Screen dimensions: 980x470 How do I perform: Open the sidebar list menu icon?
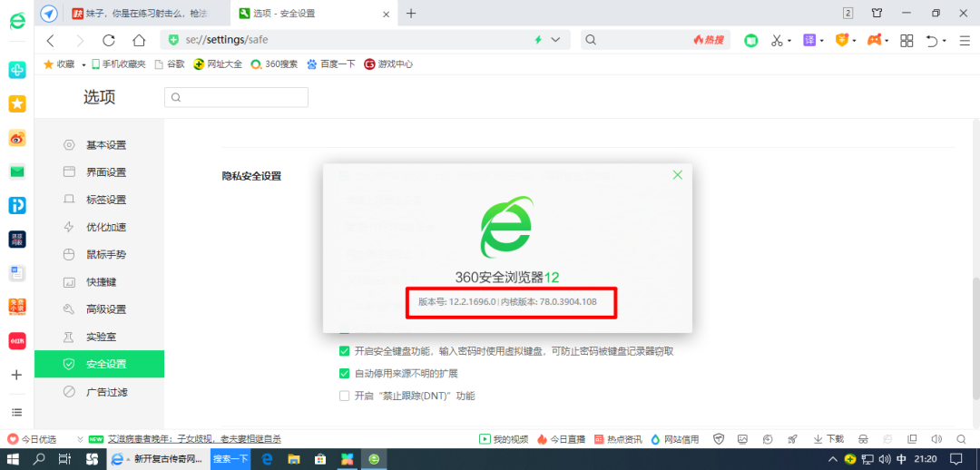tap(17, 412)
